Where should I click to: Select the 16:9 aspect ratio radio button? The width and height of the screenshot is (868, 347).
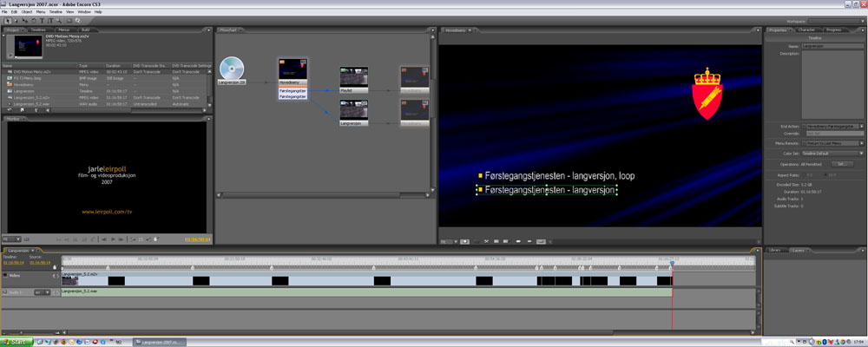tap(826, 175)
